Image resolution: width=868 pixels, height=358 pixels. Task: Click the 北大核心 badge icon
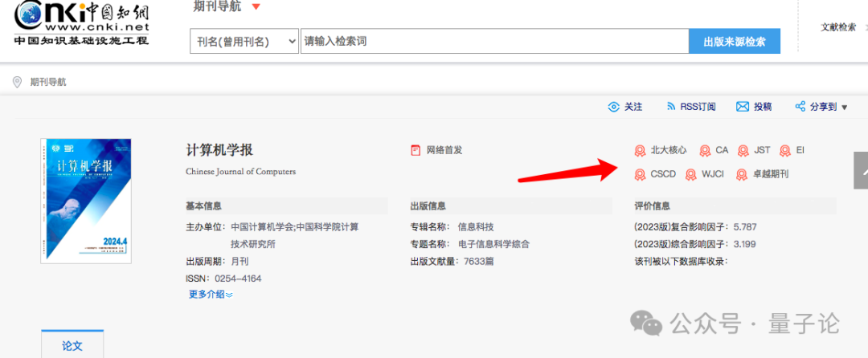(641, 150)
